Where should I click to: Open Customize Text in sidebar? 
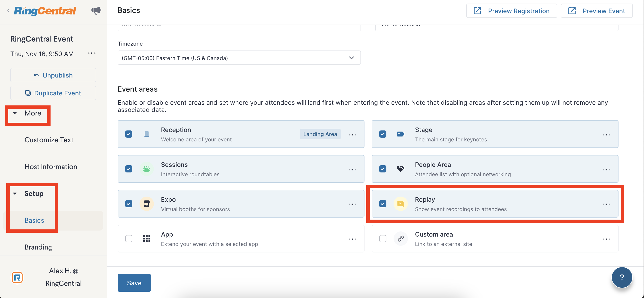click(49, 140)
